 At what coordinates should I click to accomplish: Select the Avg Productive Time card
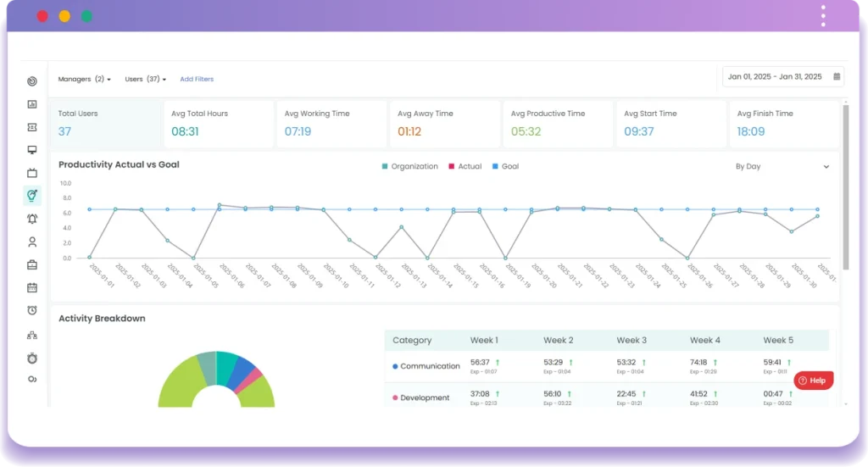tap(558, 124)
